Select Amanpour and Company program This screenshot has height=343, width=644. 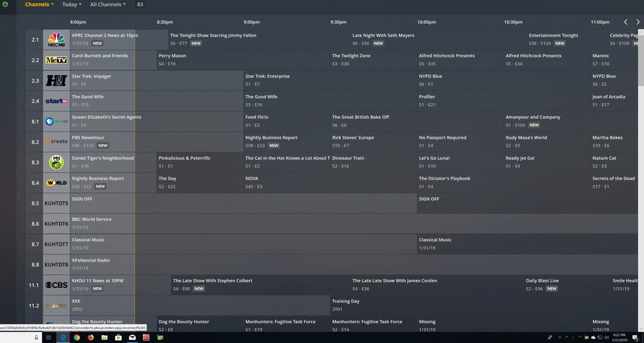571,122
